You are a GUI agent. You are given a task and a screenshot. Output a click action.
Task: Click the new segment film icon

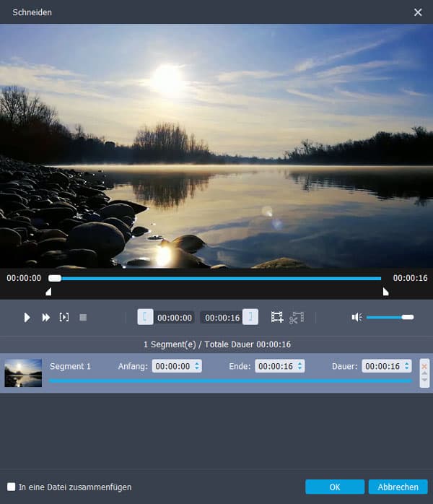(x=277, y=318)
